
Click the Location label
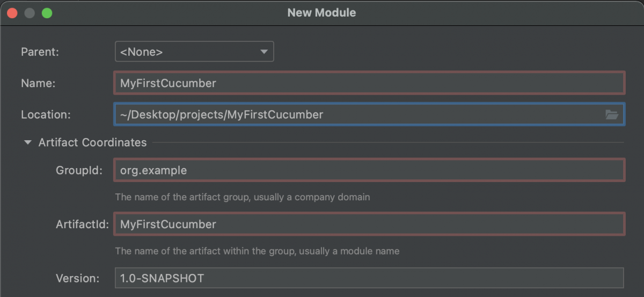point(46,114)
